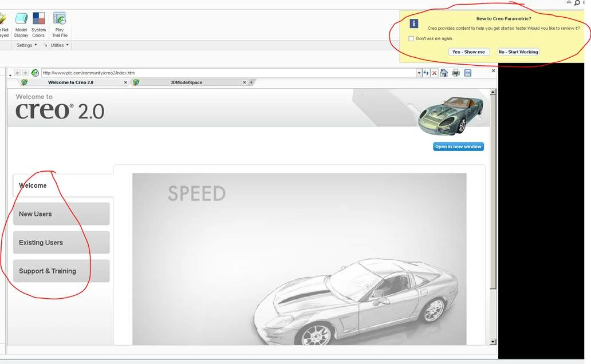Go forward in the embedded browser
The image size is (591, 364).
coord(25,73)
